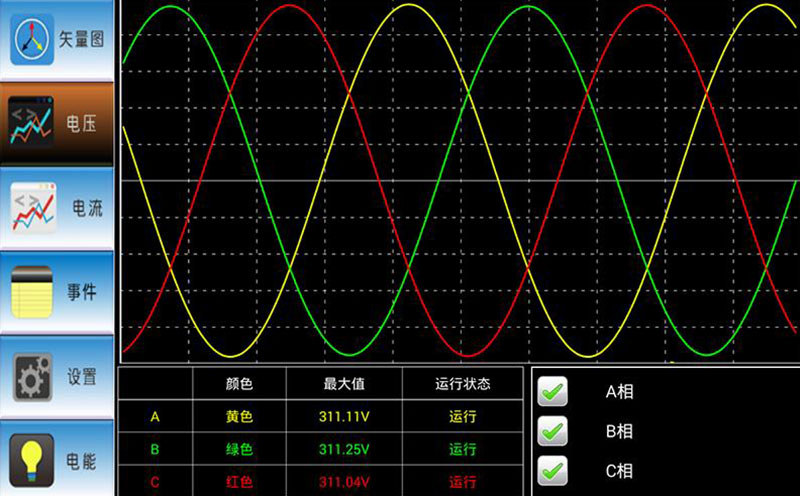Open the gear settings icon
Screen dimensions: 800x496
33,377
